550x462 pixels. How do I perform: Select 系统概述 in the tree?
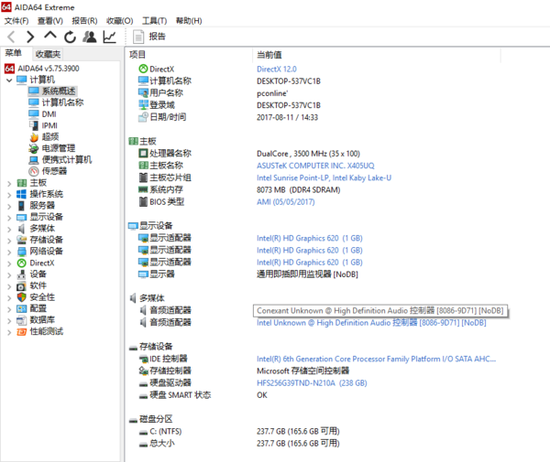(58, 91)
